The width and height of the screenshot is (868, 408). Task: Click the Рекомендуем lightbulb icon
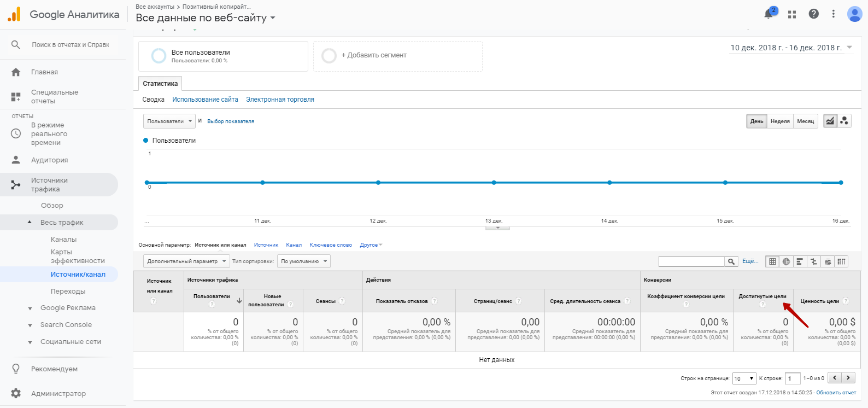pyautogui.click(x=16, y=369)
